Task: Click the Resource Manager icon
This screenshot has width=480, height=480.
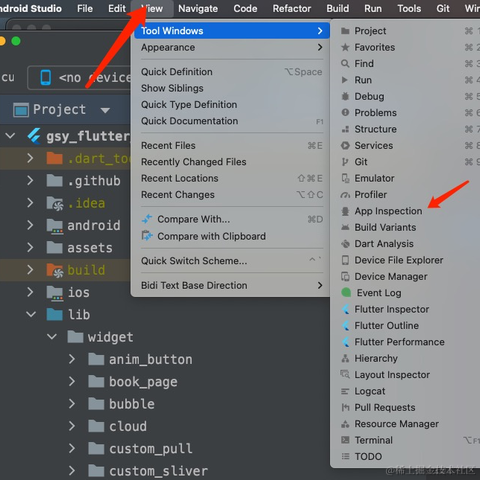Action: [x=345, y=424]
